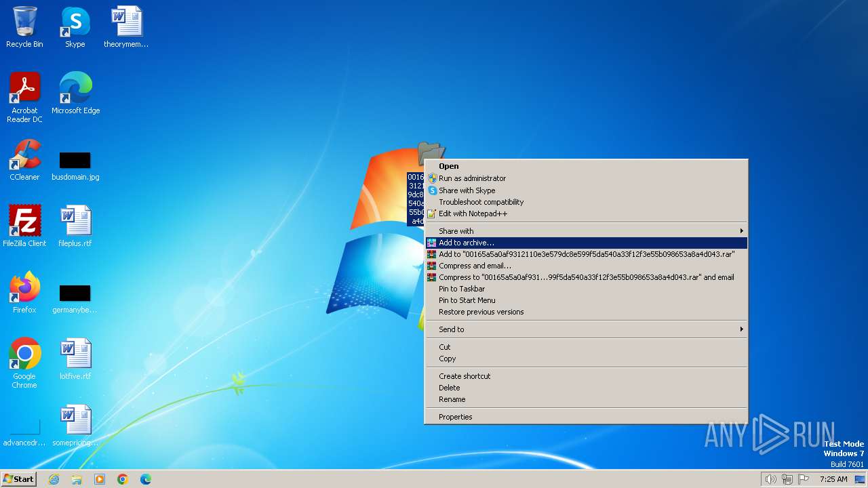Screen dimensions: 868x488
Task: Select Pin to Taskbar
Action: point(586,289)
